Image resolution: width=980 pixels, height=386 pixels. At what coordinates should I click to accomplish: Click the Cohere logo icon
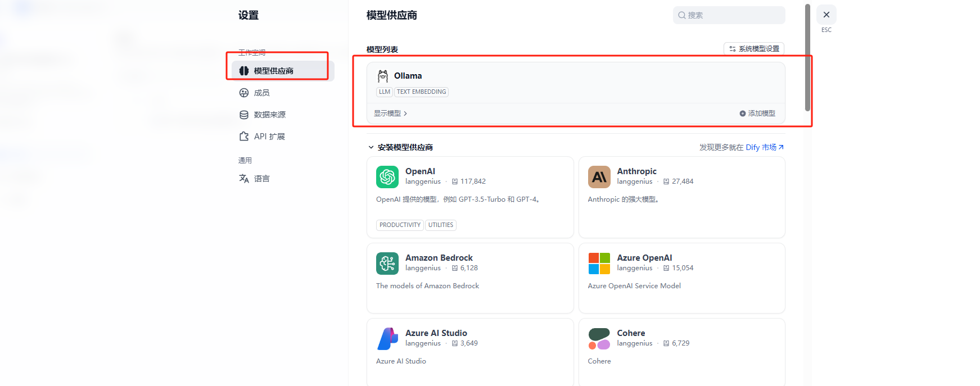(599, 339)
